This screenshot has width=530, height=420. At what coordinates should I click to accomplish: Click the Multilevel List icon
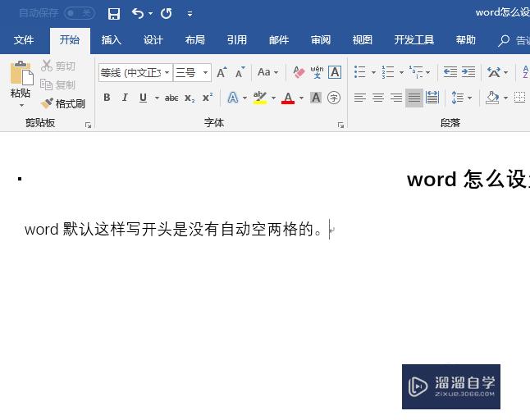(416, 72)
